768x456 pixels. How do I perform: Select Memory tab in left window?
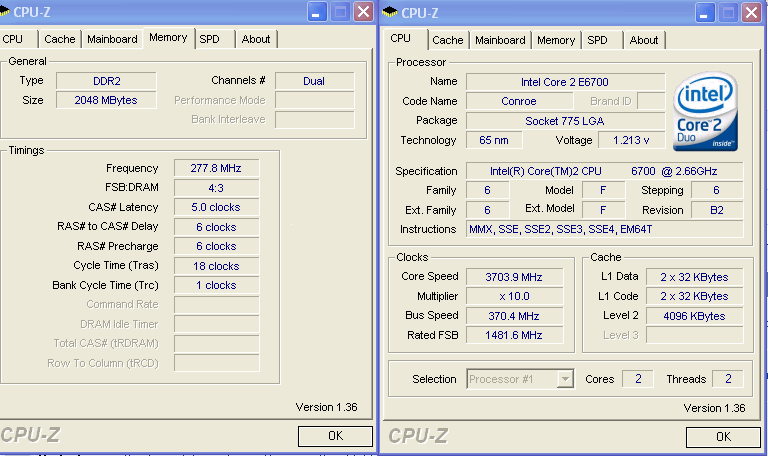pos(168,38)
